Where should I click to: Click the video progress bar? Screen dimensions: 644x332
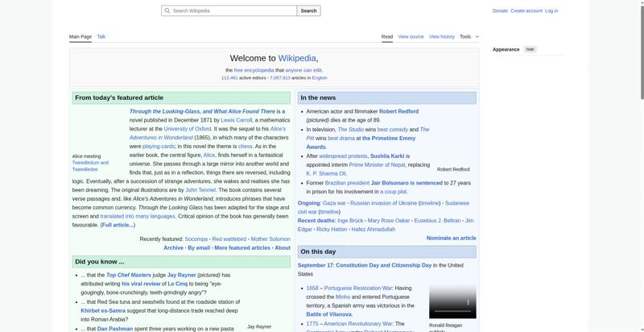(x=452, y=310)
